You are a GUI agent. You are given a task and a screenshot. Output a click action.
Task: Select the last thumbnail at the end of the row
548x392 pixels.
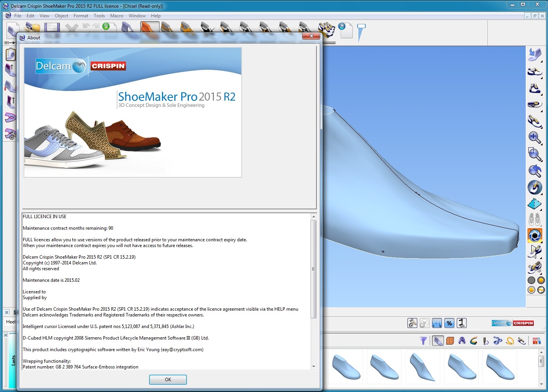point(500,367)
